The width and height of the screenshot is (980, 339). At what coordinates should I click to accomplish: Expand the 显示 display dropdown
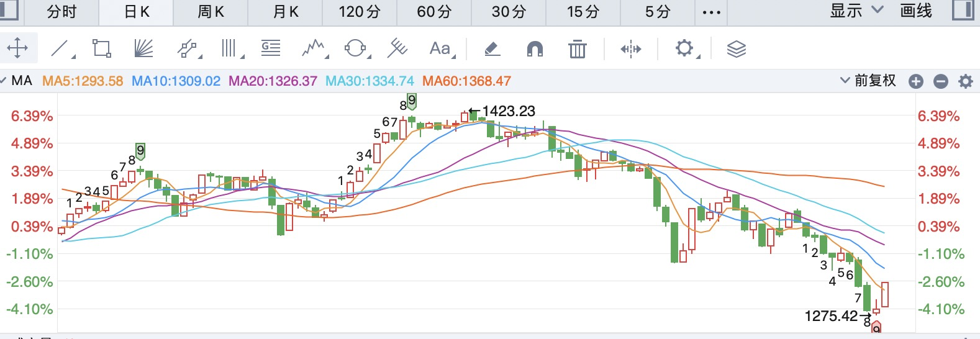856,11
